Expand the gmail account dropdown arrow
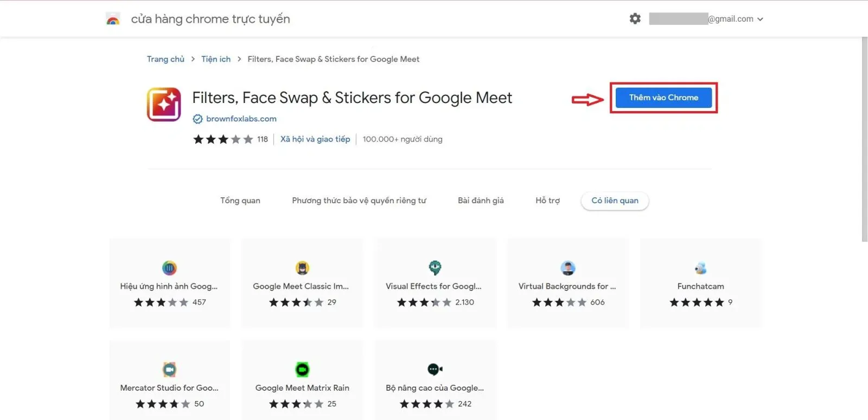Screen dimensions: 868x420 point(760,19)
